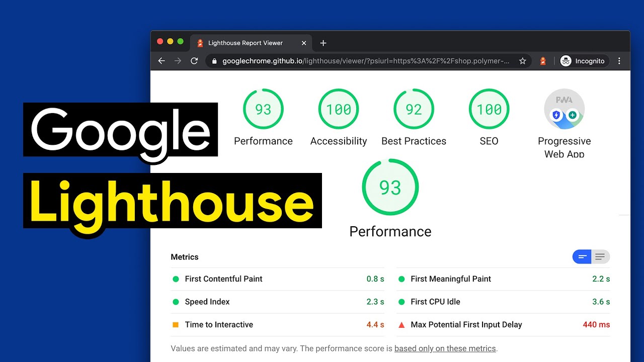
Task: Open the Lighthouse extension icon in toolbar
Action: tap(543, 61)
